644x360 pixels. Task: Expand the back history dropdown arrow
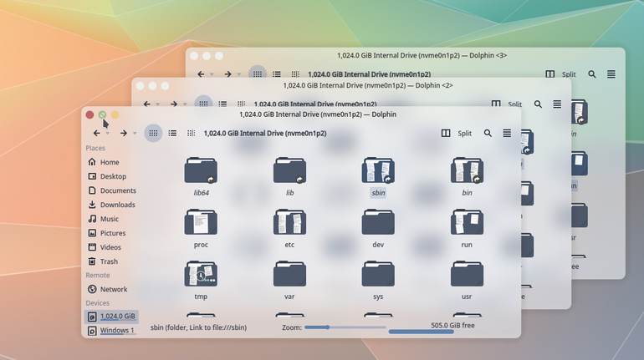(x=108, y=134)
